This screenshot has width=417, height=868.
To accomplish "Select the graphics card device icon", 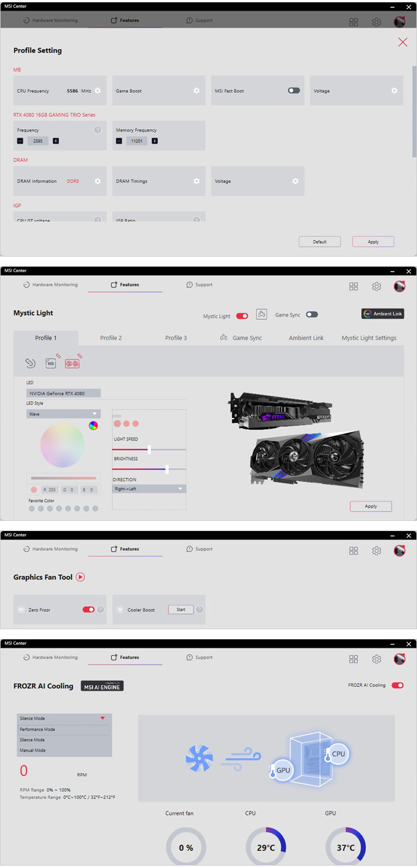I will coord(72,363).
